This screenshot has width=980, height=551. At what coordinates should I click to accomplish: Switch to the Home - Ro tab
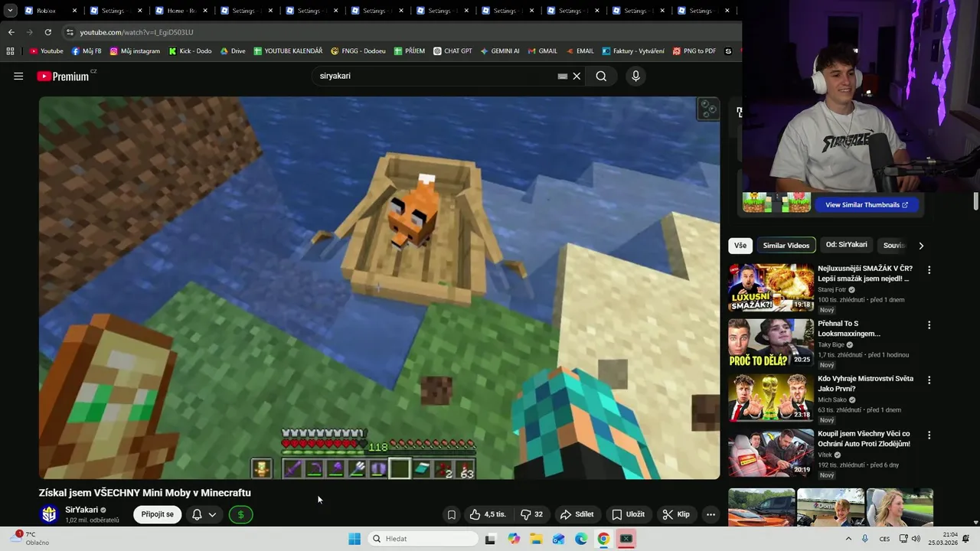[x=181, y=11]
